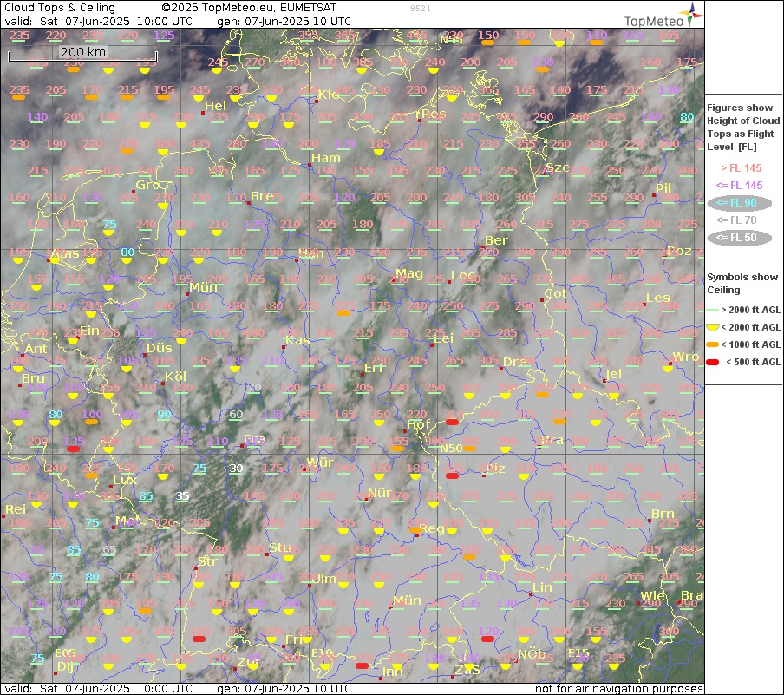784x695 pixels.
Task: Select the '<= FL 90' legend oval
Action: tap(740, 203)
